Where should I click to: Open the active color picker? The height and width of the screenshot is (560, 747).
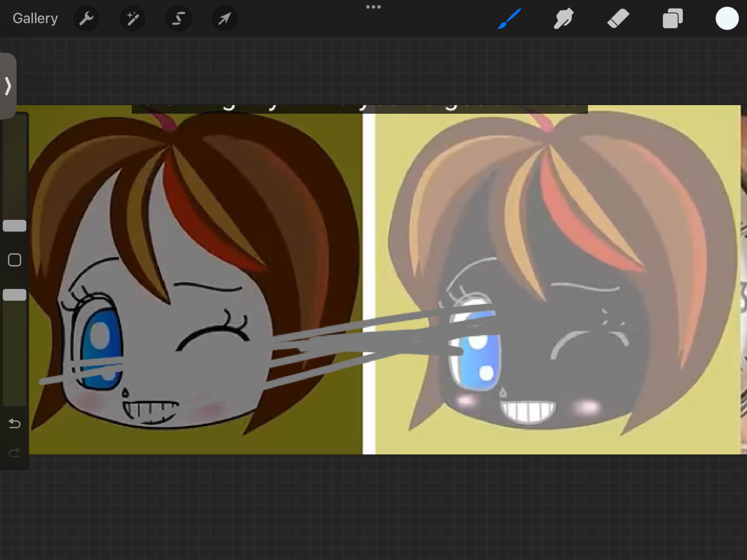pyautogui.click(x=727, y=18)
